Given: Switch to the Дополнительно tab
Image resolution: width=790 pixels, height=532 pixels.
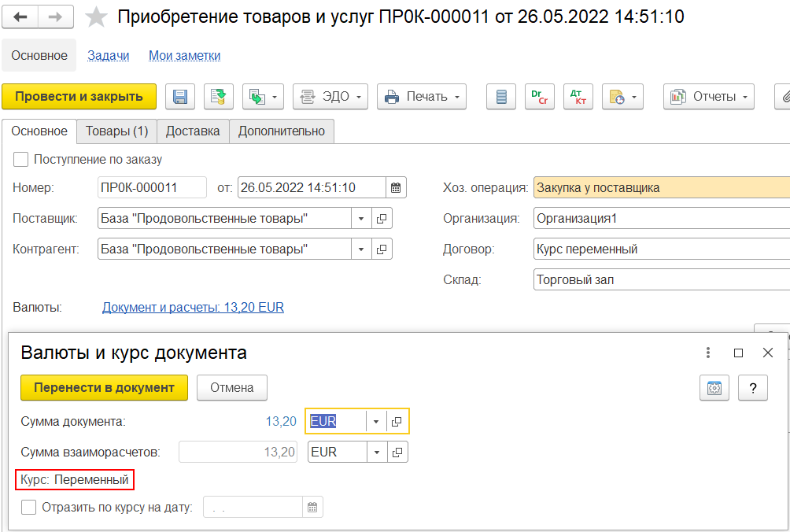Looking at the screenshot, I should click(x=282, y=131).
